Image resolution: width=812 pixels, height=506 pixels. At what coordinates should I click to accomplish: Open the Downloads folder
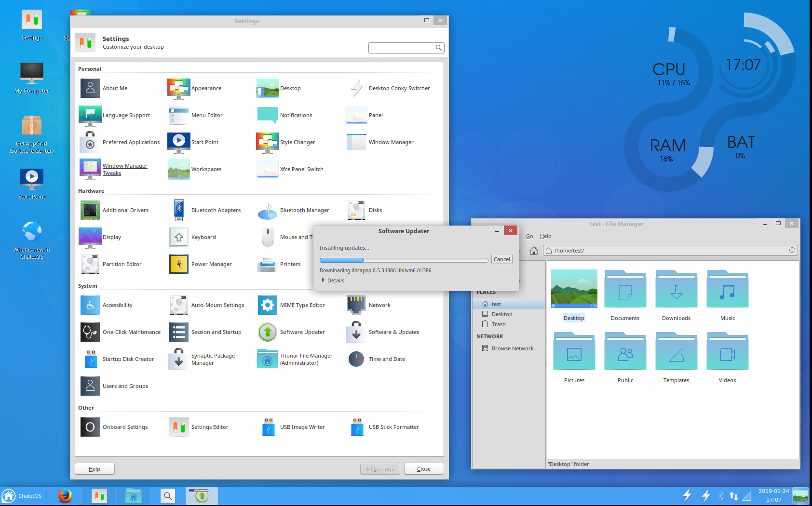(x=676, y=295)
